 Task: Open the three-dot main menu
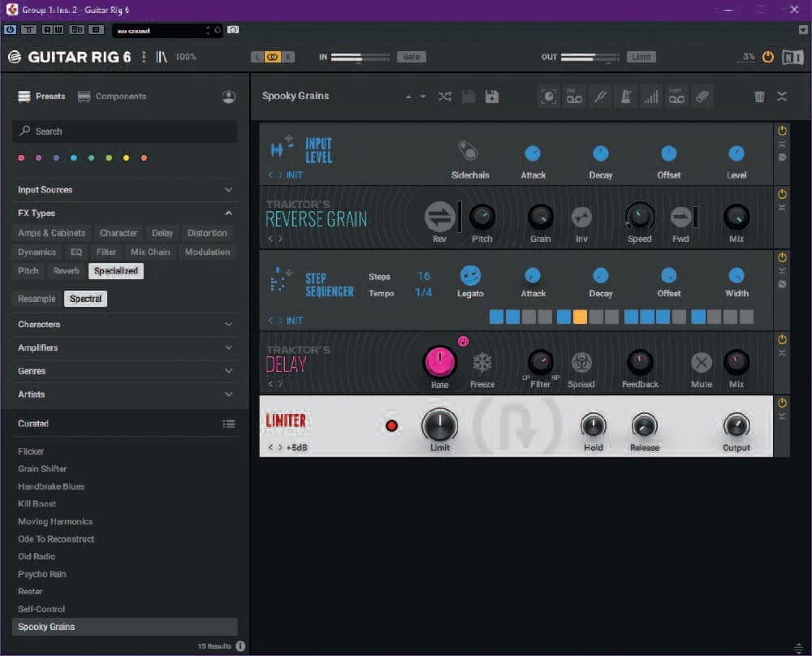point(144,57)
